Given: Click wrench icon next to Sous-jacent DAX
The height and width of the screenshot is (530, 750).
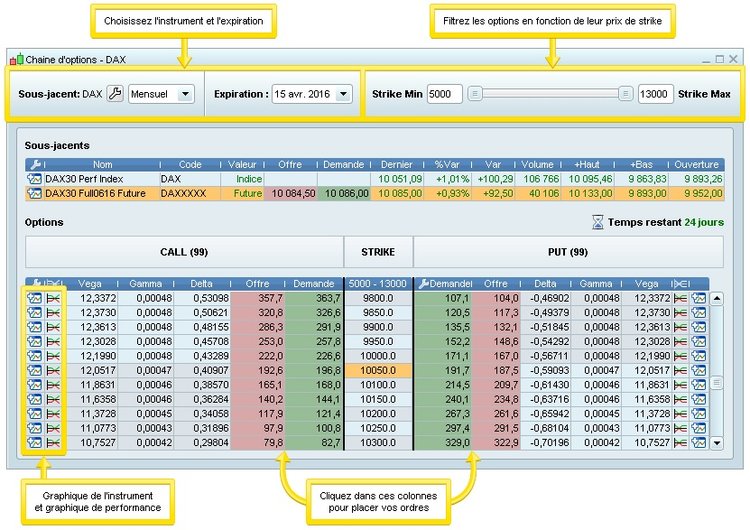Looking at the screenshot, I should (x=115, y=93).
